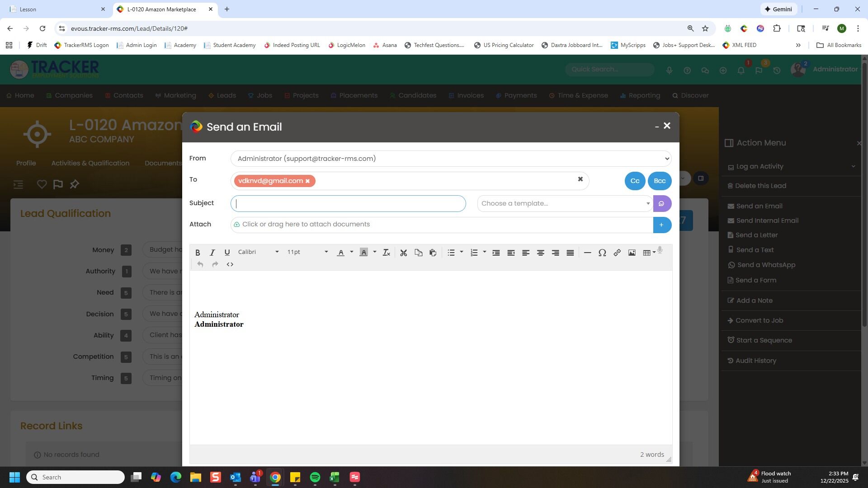Open text highlight color picker
Image resolution: width=868 pixels, height=488 pixels.
374,252
